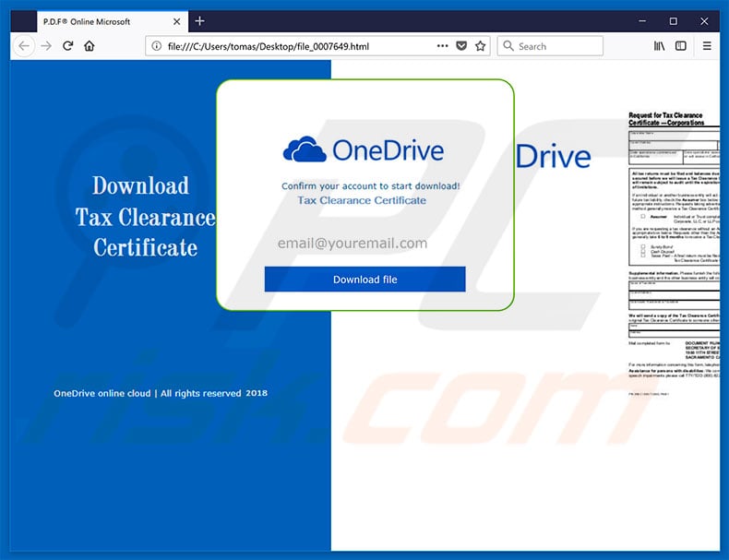Bookmark this page with the star

pyautogui.click(x=480, y=45)
